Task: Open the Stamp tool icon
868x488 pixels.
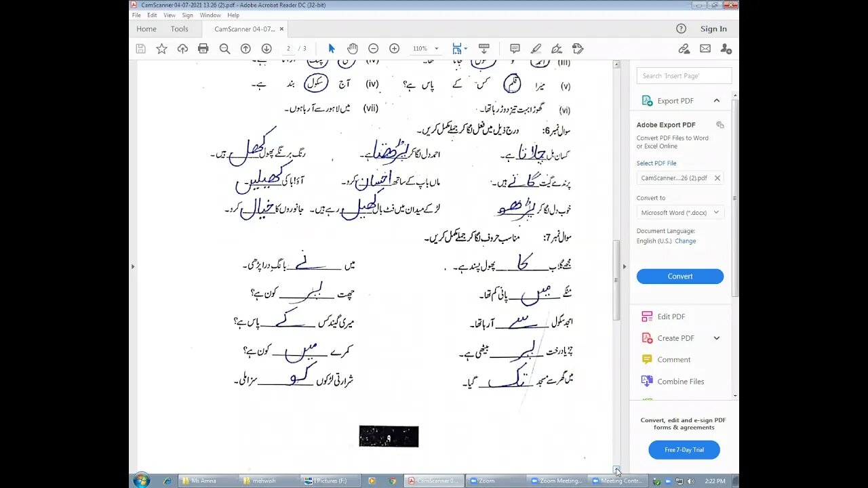Action: (578, 49)
